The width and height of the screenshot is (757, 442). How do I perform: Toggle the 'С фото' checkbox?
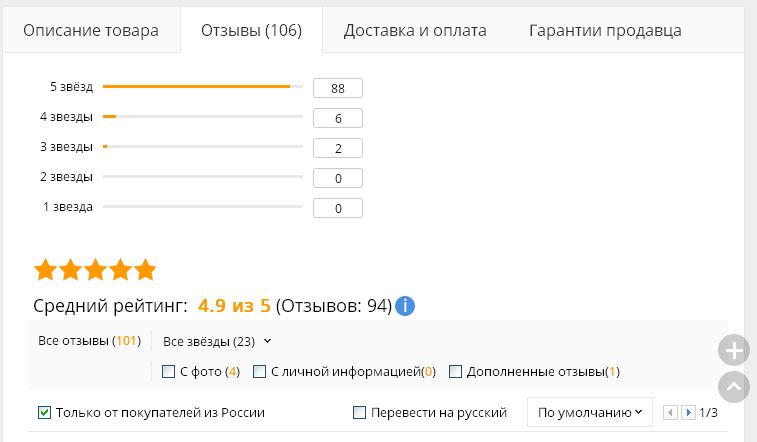[x=168, y=372]
